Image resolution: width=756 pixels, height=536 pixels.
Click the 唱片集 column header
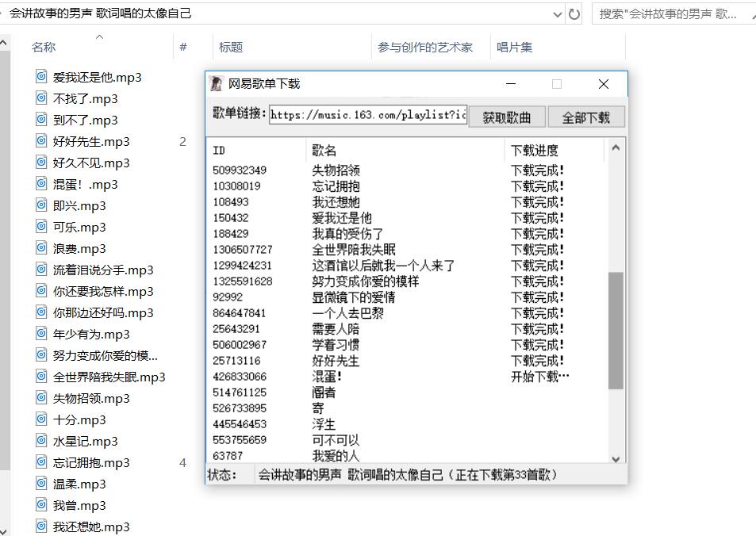pos(515,48)
